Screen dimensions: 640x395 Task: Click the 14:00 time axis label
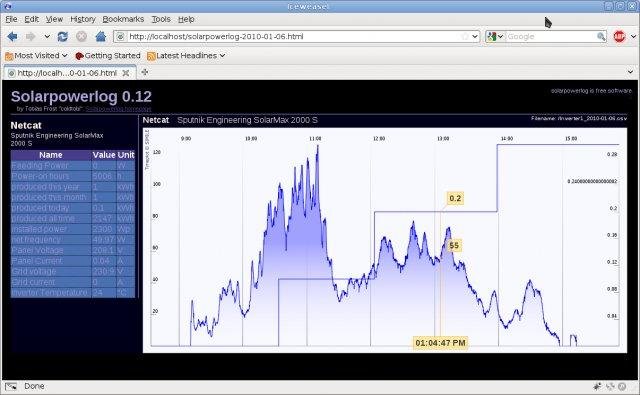point(507,139)
